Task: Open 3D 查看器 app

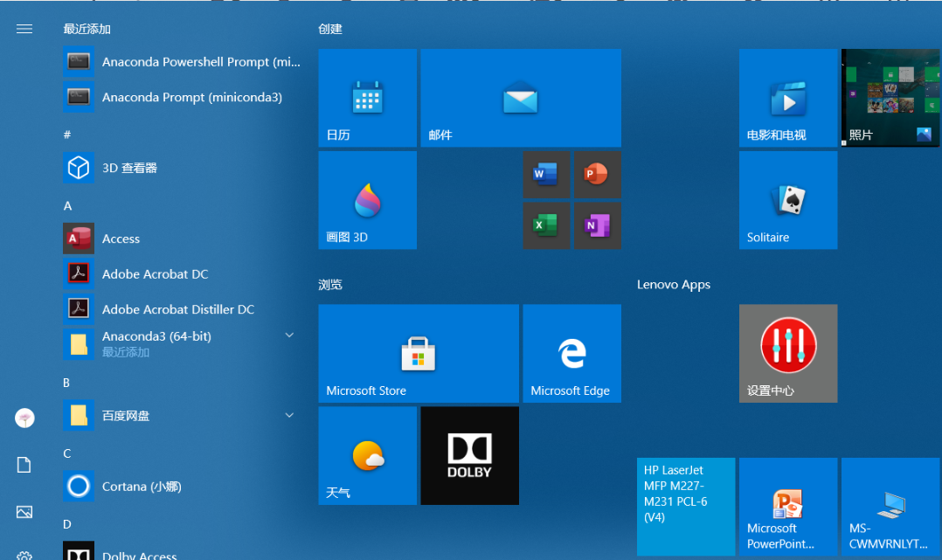Action: click(182, 168)
